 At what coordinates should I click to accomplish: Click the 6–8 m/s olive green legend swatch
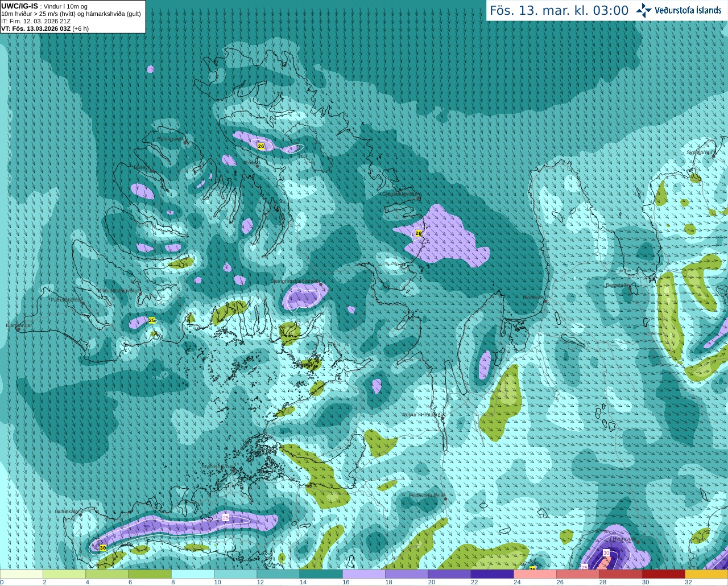(150, 574)
